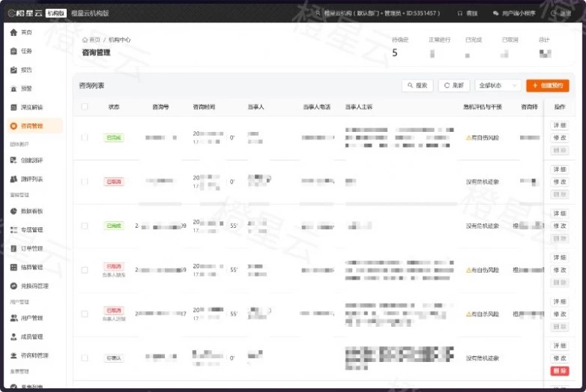Click the 用户管理 icon in sidebar
The image size is (586, 392).
[13, 318]
